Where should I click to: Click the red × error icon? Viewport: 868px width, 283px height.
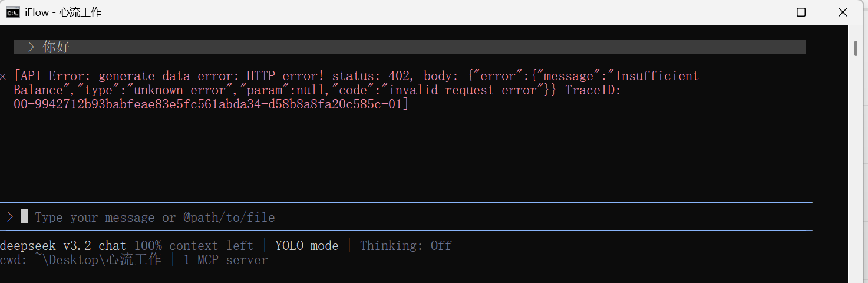click(4, 77)
